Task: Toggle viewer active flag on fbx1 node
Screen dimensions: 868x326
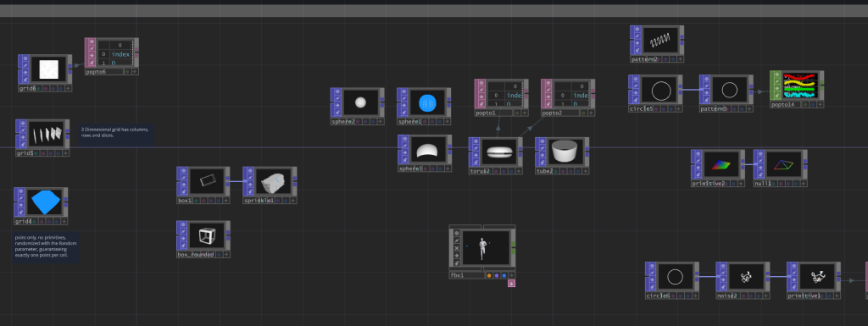Action: coord(457,233)
